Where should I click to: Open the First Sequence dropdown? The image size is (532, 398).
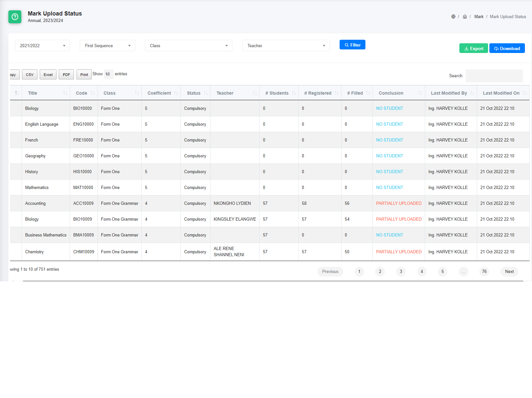(x=107, y=46)
